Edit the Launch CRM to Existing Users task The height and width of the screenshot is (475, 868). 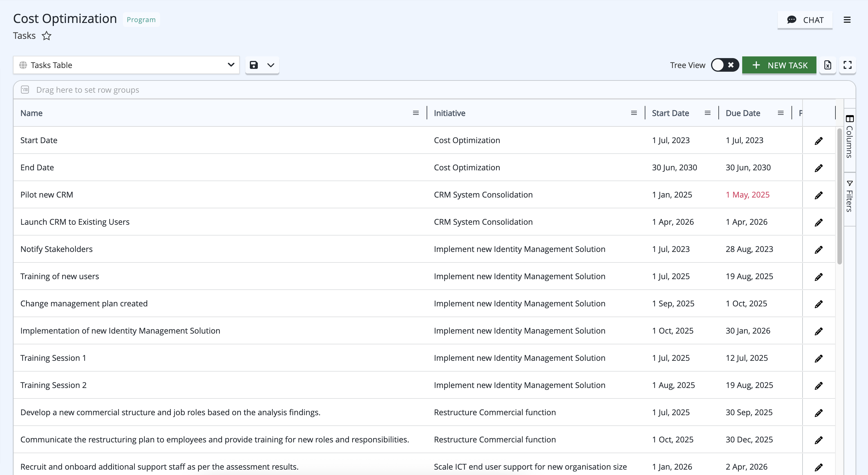(819, 222)
